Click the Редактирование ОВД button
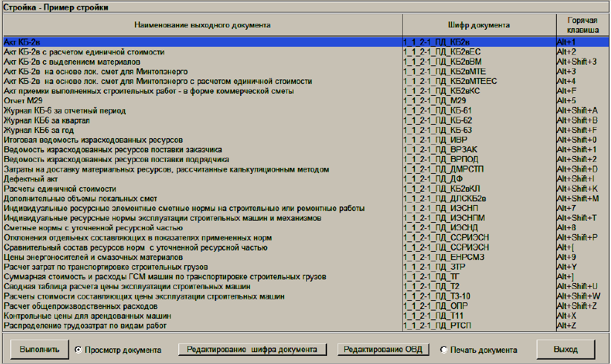 point(383,349)
